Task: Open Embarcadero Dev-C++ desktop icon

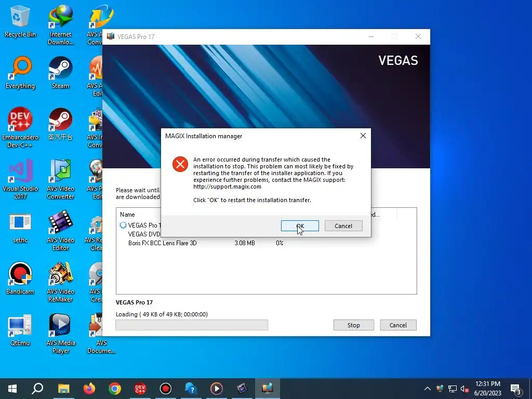Action: point(20,128)
